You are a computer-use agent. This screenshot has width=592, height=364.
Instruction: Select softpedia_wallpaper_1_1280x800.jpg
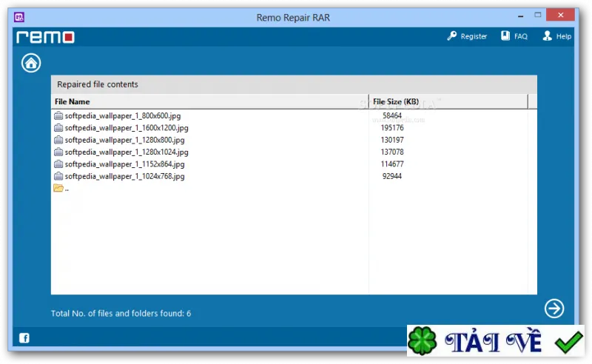[124, 140]
